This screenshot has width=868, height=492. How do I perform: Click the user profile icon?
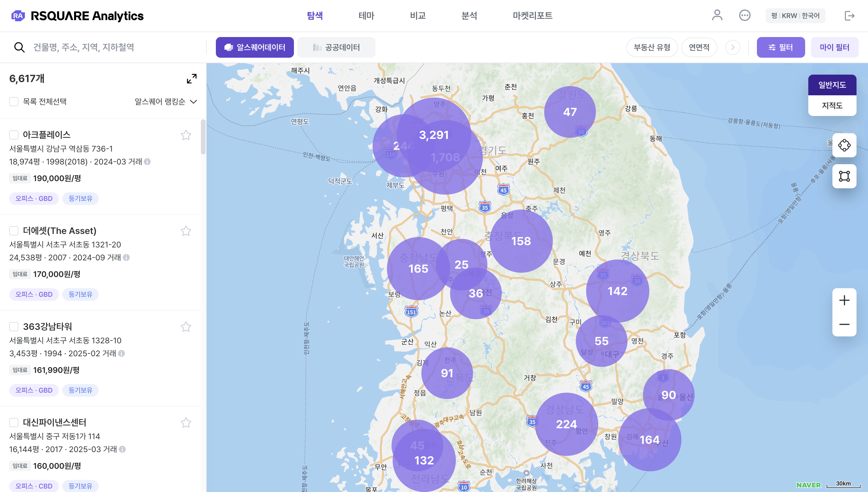click(717, 16)
